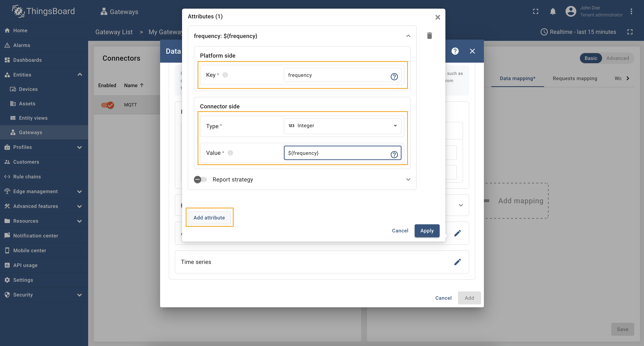Open Dashboards in the sidebar menu
The image size is (644, 346).
click(27, 60)
